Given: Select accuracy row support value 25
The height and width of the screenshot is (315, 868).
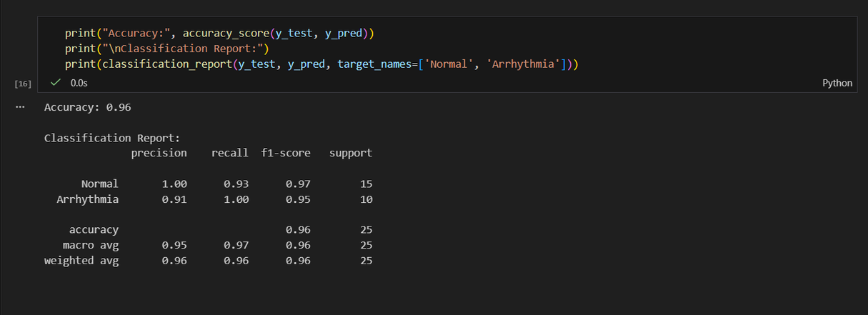Looking at the screenshot, I should tap(366, 230).
